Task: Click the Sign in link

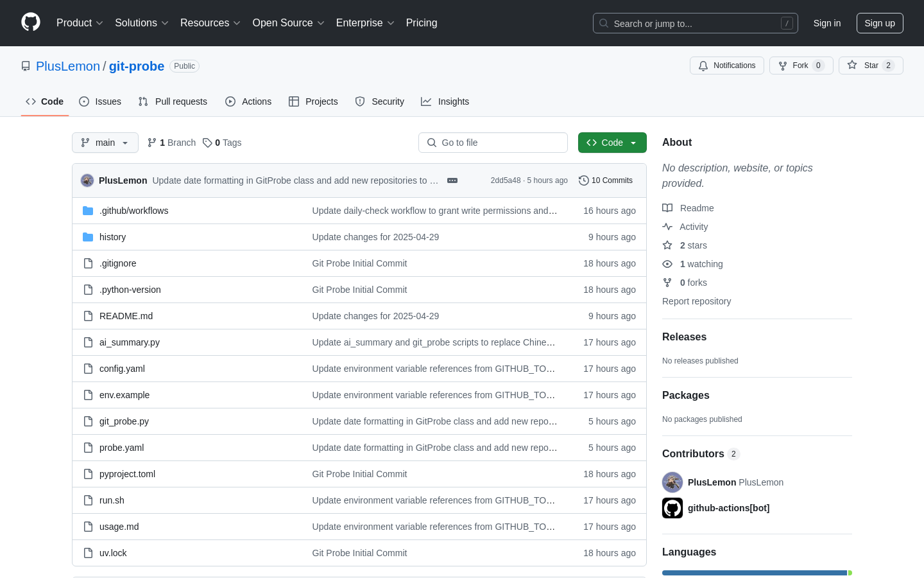Action: 827,23
